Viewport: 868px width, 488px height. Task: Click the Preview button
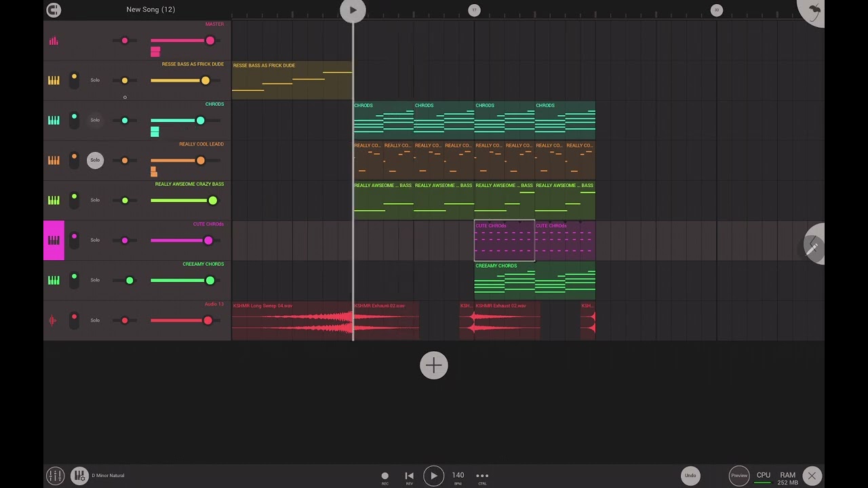(739, 475)
